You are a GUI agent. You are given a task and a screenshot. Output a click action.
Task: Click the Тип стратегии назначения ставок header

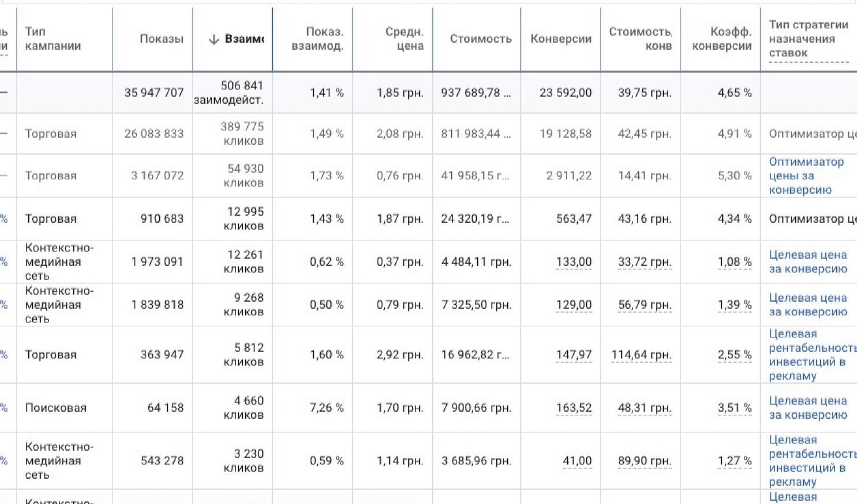(x=809, y=39)
